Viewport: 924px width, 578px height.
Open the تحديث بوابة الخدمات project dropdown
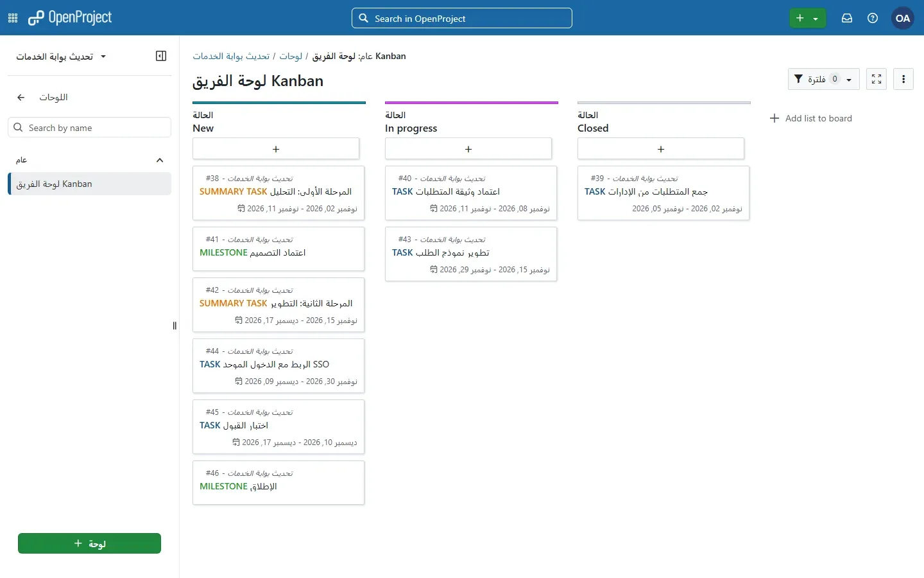pos(62,57)
